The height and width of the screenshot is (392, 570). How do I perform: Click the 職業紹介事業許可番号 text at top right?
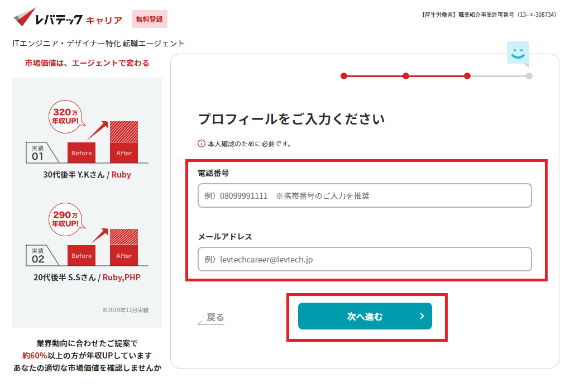487,15
